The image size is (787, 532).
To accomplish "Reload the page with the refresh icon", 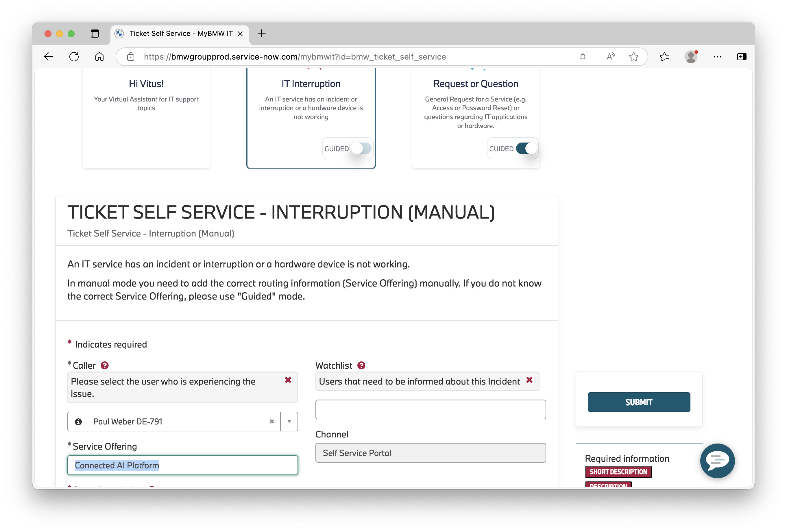I will [x=74, y=57].
